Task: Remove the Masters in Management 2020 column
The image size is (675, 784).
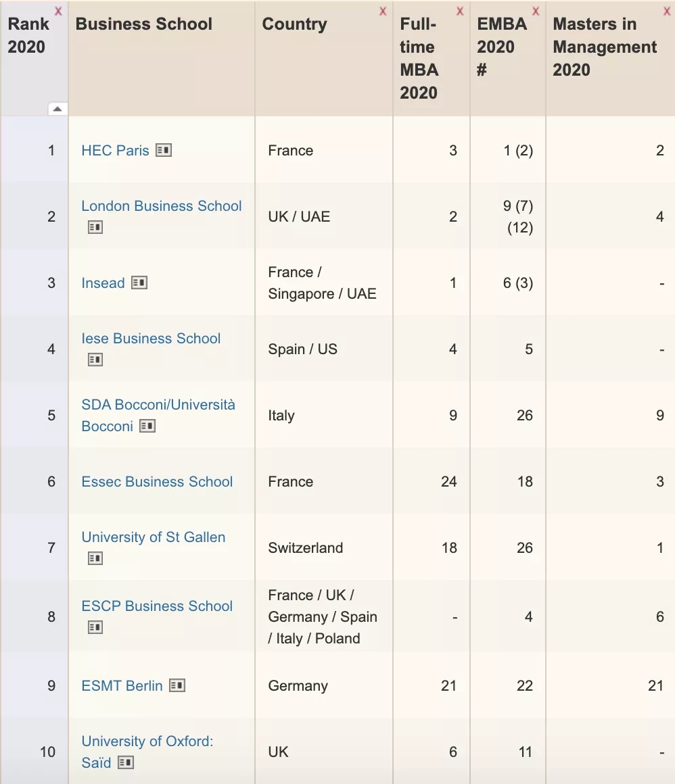Action: (667, 11)
